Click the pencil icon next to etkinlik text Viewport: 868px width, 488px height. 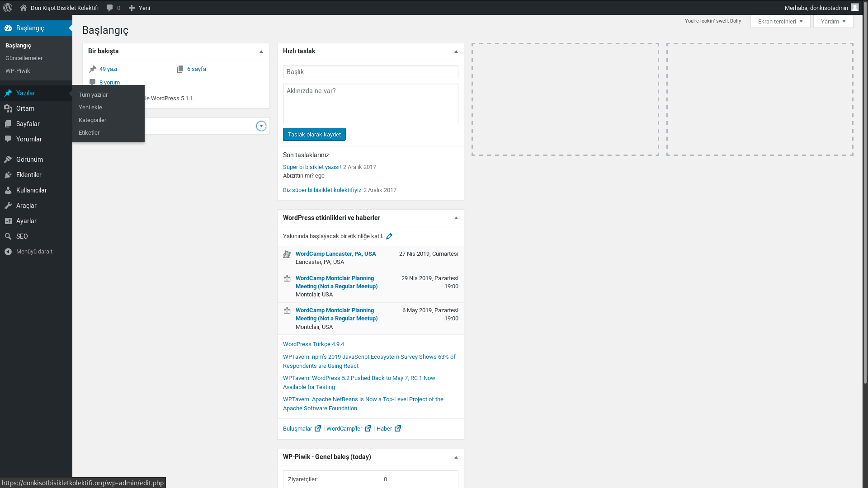pyautogui.click(x=389, y=236)
